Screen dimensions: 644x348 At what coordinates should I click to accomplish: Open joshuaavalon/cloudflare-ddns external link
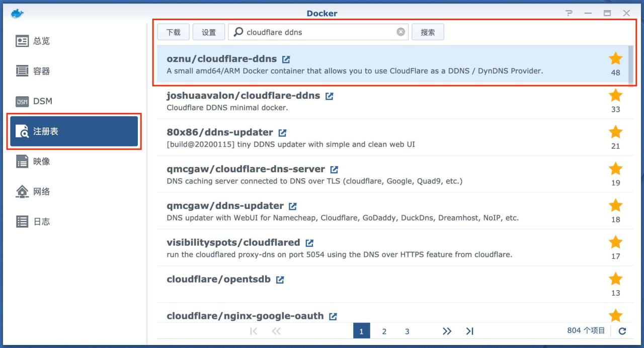[329, 95]
